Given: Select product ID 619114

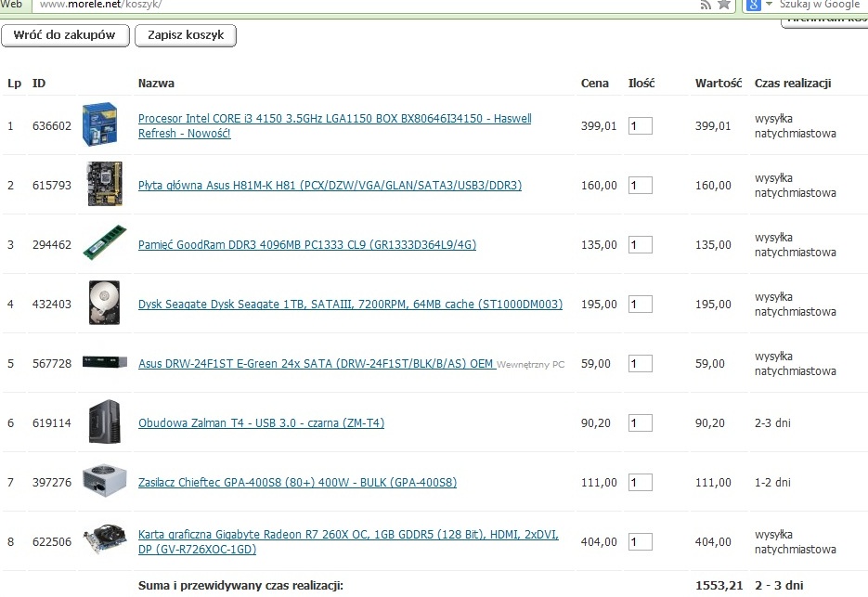Looking at the screenshot, I should pyautogui.click(x=51, y=422).
